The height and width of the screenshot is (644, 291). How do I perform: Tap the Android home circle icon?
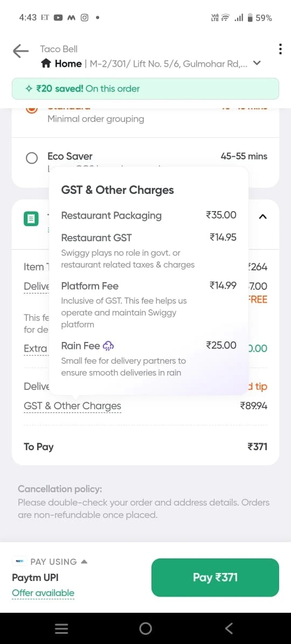coord(145,628)
